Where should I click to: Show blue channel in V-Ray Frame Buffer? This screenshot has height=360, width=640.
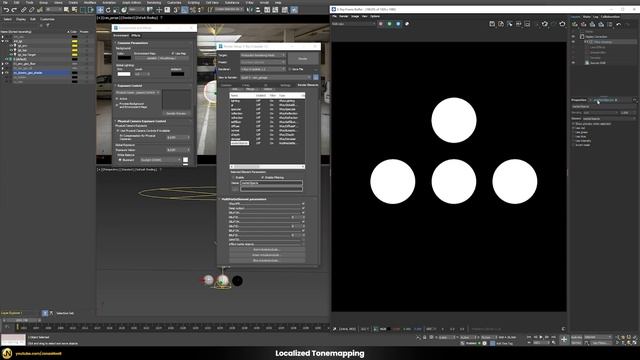point(398,24)
